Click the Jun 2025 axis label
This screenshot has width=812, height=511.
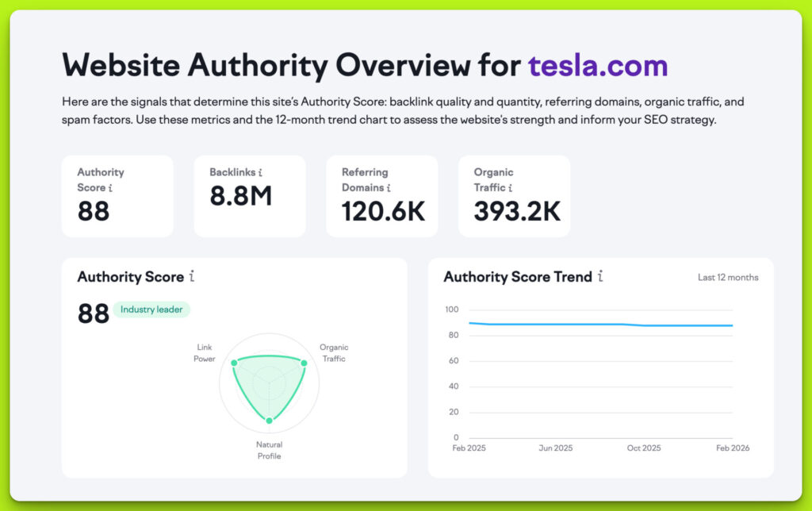click(556, 448)
